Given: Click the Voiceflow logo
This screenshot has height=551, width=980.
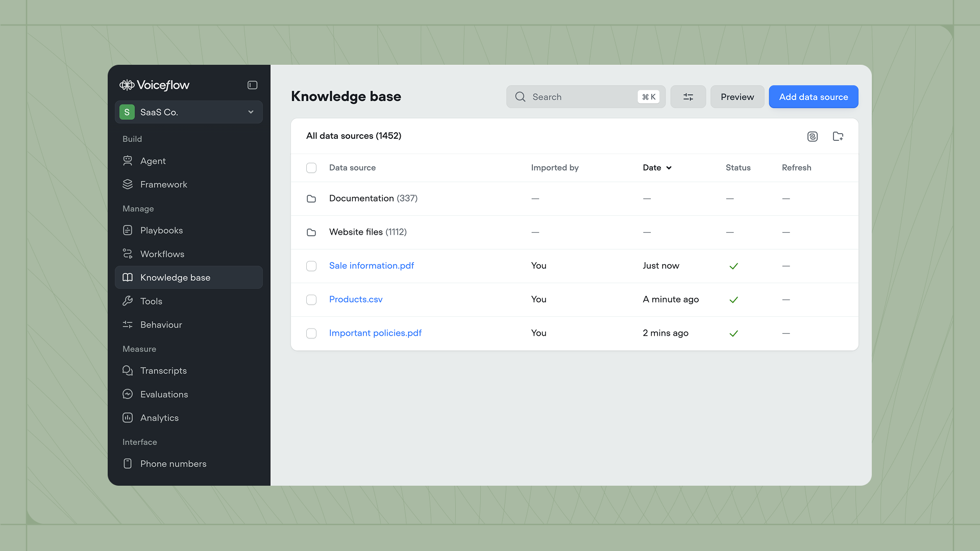Looking at the screenshot, I should [x=154, y=85].
